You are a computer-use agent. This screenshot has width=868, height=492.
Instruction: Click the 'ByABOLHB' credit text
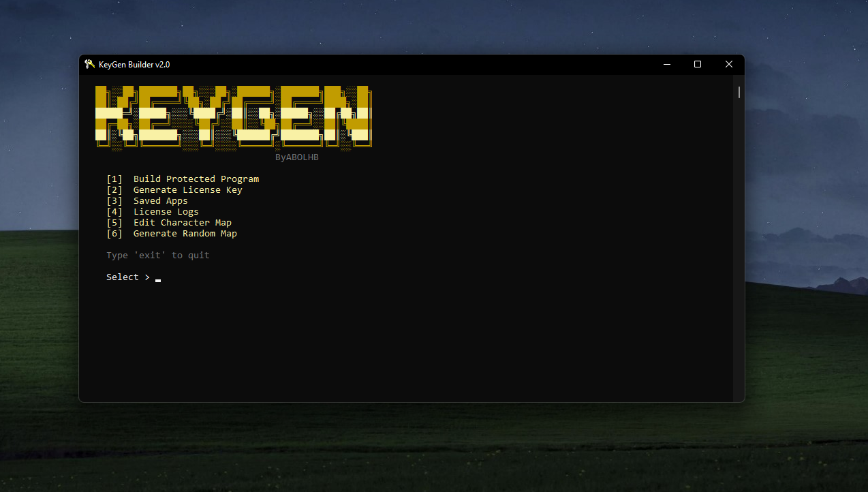point(297,157)
